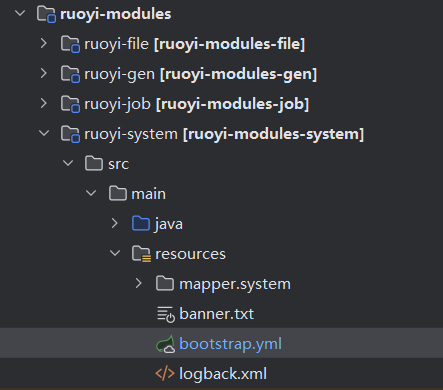Screen dimensions: 443x390
Task: Click the ruoyi-job module folder icon
Action: pyautogui.click(x=70, y=104)
